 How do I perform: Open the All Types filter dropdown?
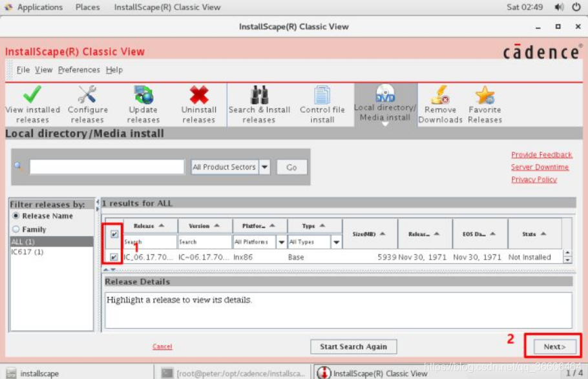tap(336, 242)
